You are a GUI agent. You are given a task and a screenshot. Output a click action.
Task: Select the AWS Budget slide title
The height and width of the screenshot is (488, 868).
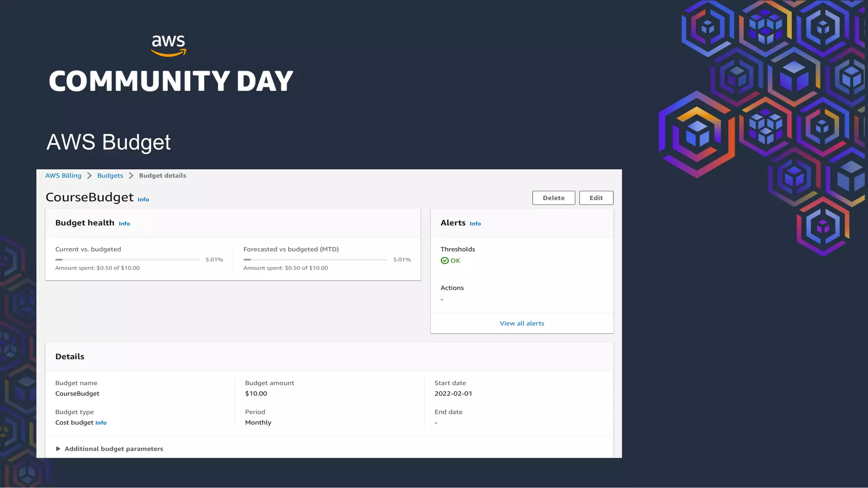108,142
